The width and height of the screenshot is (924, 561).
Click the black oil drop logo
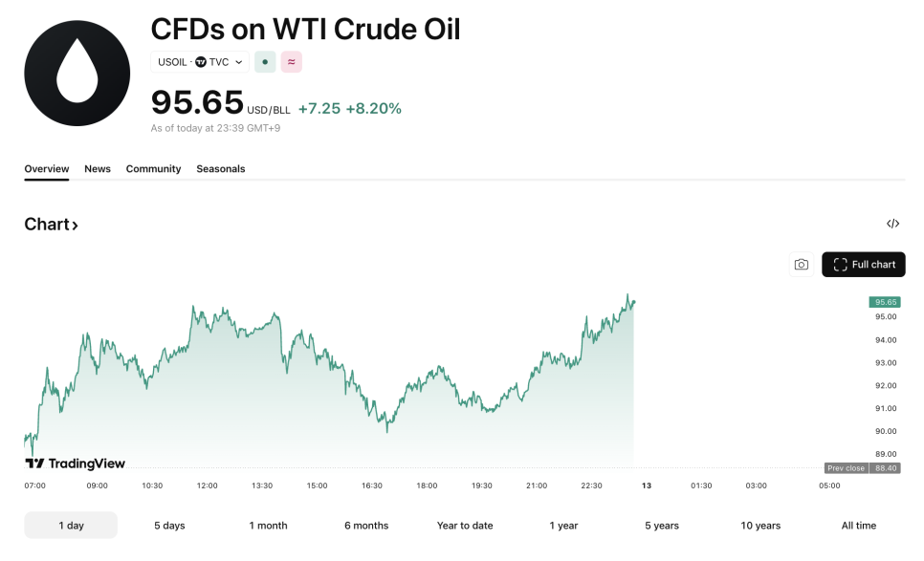[x=77, y=73]
